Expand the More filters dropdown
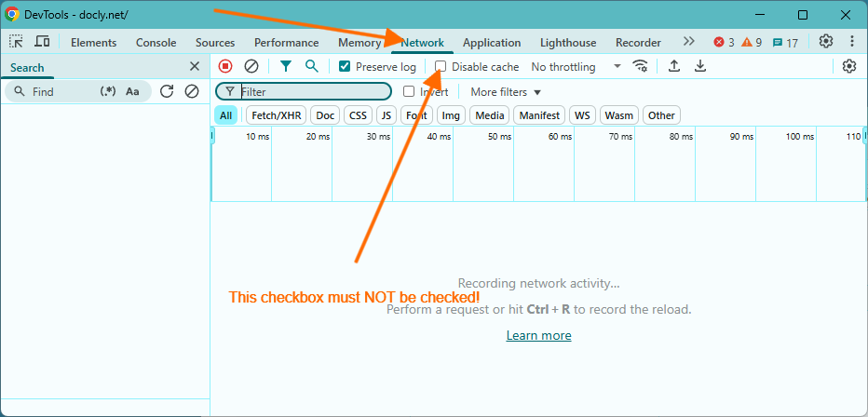868x417 pixels. click(x=506, y=92)
